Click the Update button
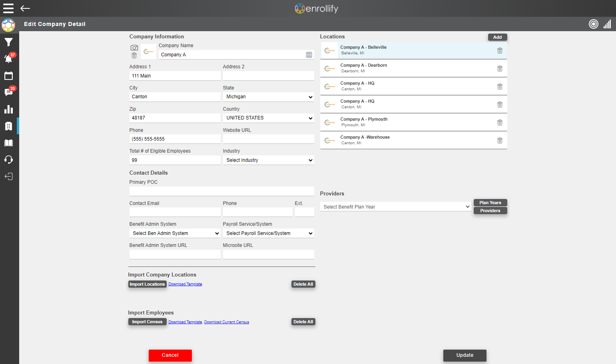This screenshot has height=364, width=616. coord(465,355)
